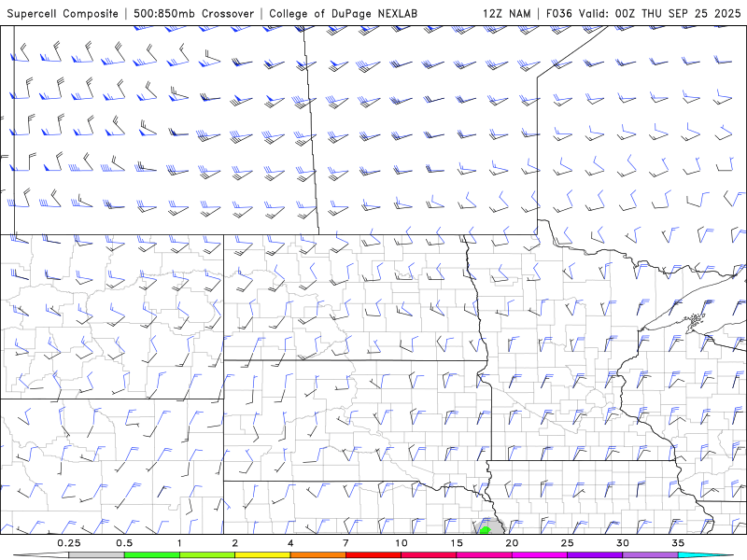Click the '500:850mb Crossover' title text
Viewport: 747px width, 560px height.
(194, 13)
